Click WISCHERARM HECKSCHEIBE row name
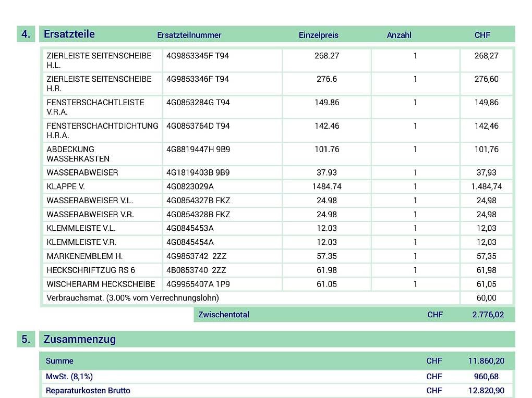The image size is (532, 398). click(x=101, y=284)
